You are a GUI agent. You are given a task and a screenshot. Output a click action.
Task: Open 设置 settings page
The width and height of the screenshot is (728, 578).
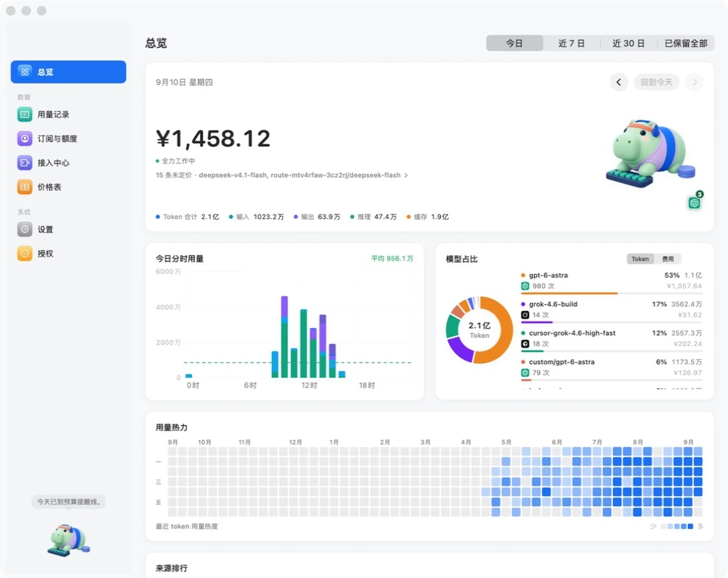pos(69,230)
